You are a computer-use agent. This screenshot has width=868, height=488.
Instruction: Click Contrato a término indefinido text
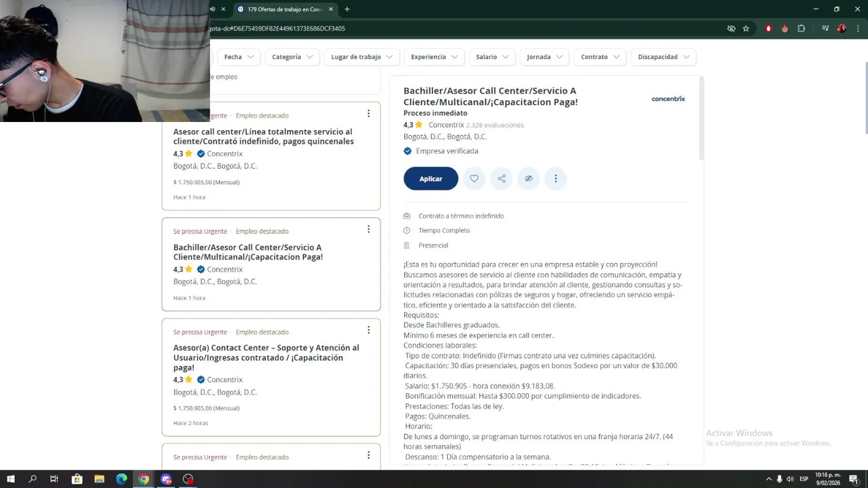[461, 216]
